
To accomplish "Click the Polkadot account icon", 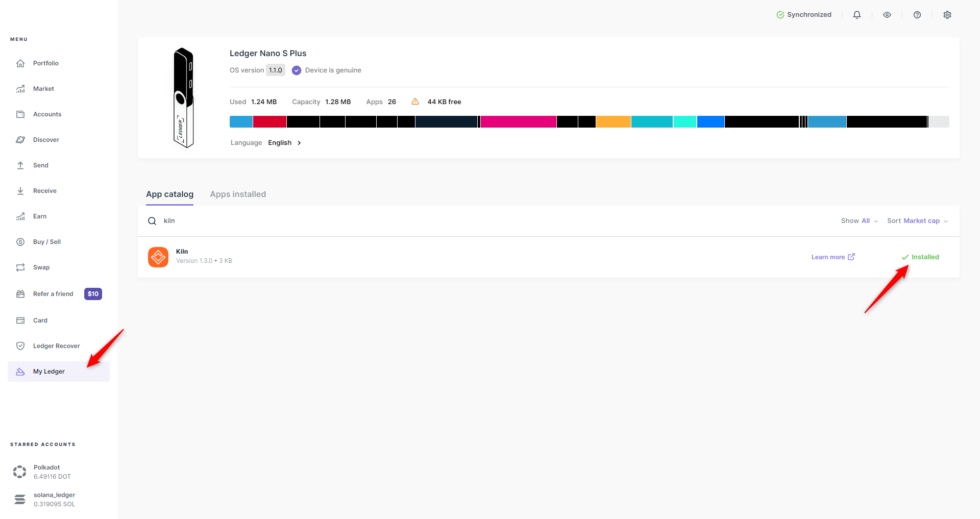I will (19, 472).
